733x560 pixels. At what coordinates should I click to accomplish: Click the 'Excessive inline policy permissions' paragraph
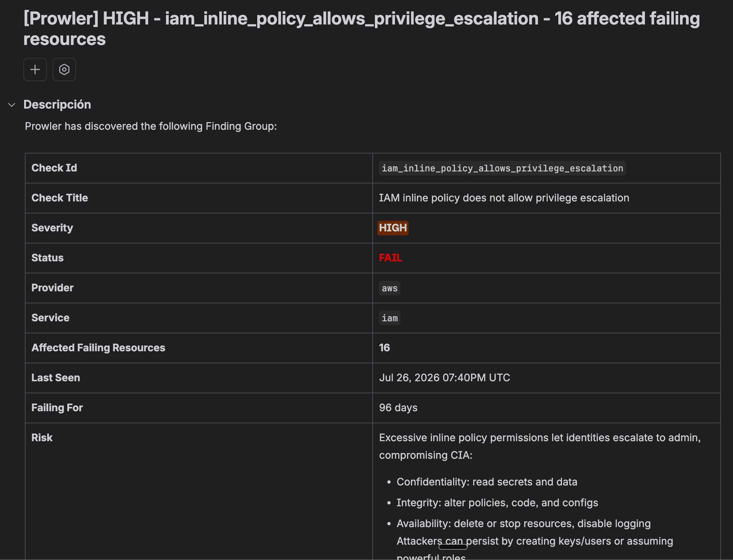pyautogui.click(x=540, y=446)
